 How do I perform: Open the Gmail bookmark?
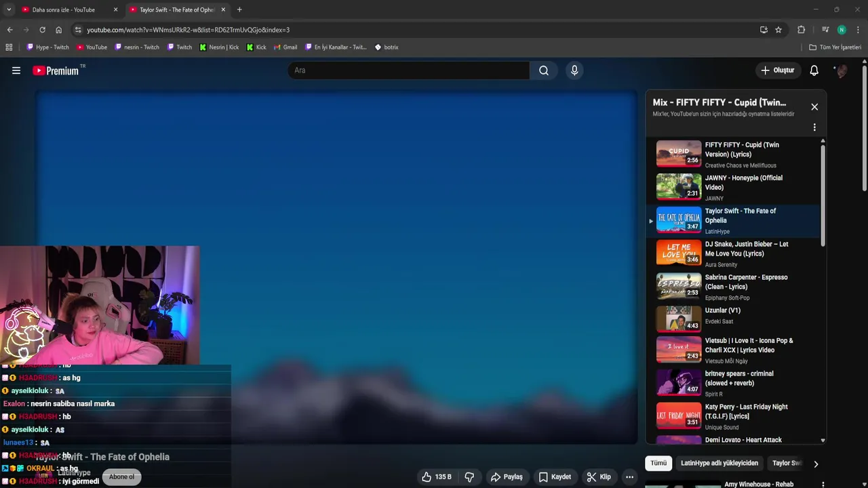click(x=285, y=47)
